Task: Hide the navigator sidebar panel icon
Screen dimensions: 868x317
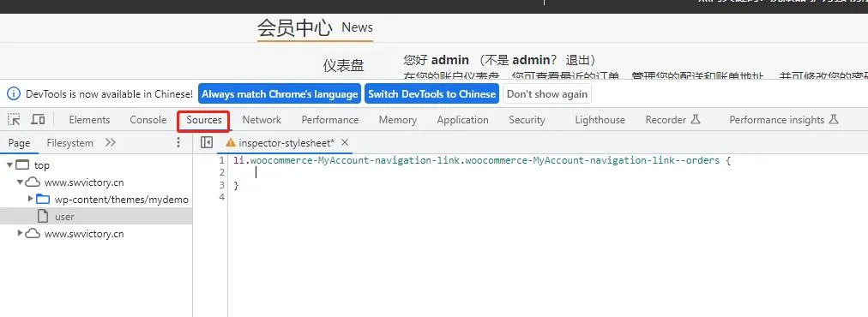Action: pos(207,143)
